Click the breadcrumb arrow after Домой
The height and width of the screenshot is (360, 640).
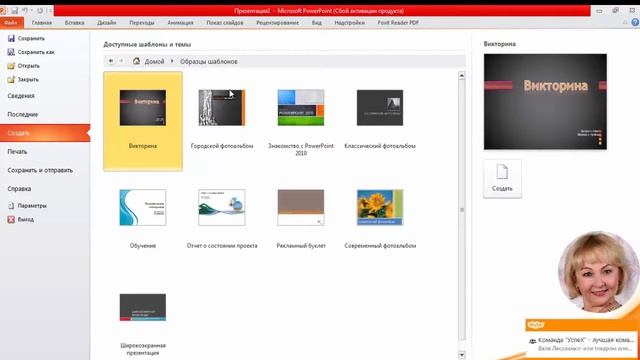pos(172,61)
